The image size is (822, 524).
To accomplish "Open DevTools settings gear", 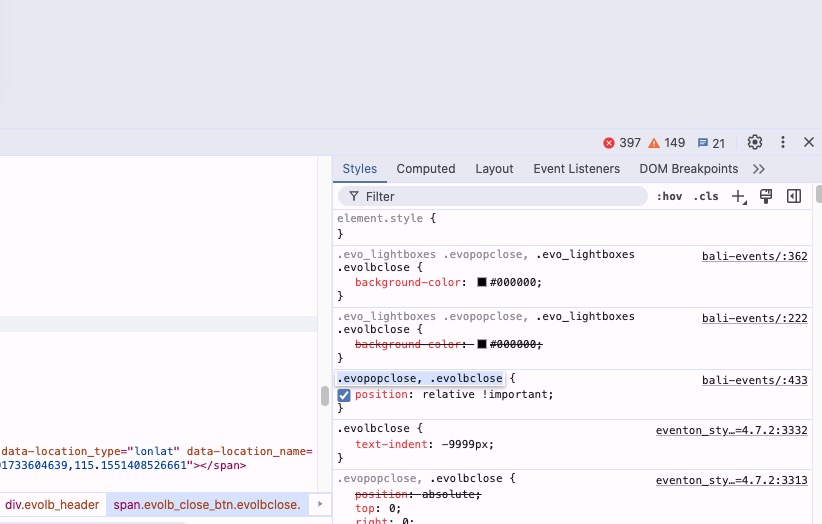I will click(754, 142).
